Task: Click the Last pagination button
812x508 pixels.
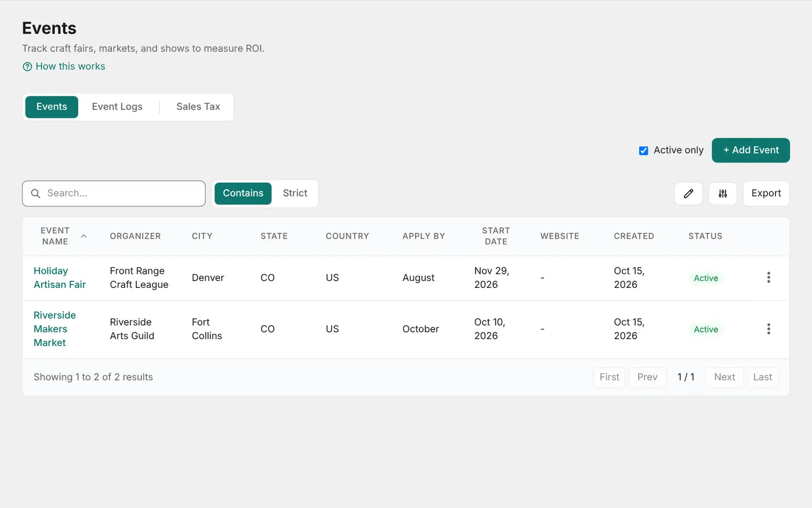Action: click(x=762, y=377)
